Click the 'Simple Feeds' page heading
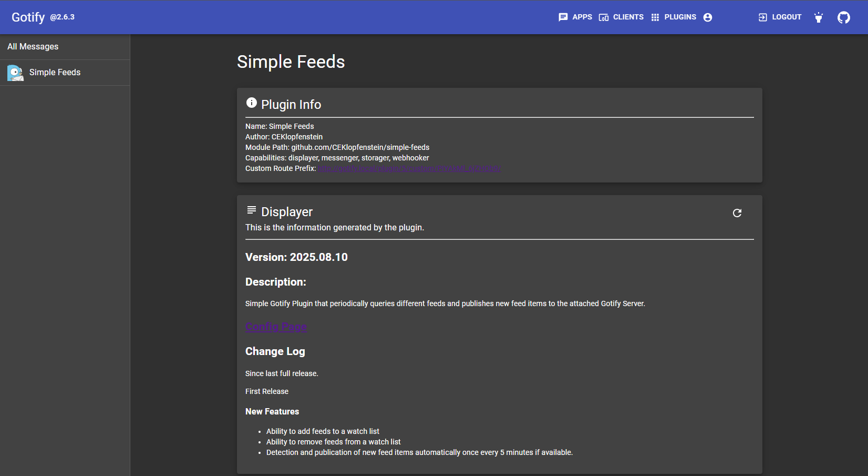This screenshot has width=868, height=476. click(291, 62)
